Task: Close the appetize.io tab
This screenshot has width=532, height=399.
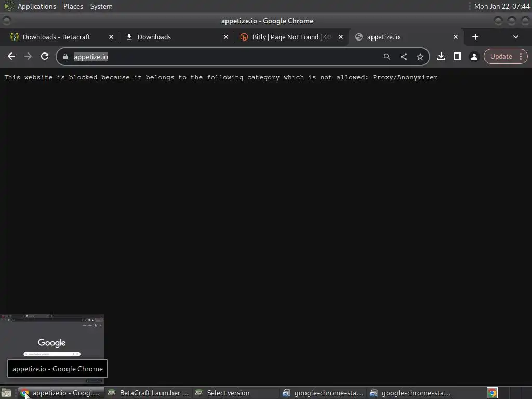Action: click(x=456, y=37)
